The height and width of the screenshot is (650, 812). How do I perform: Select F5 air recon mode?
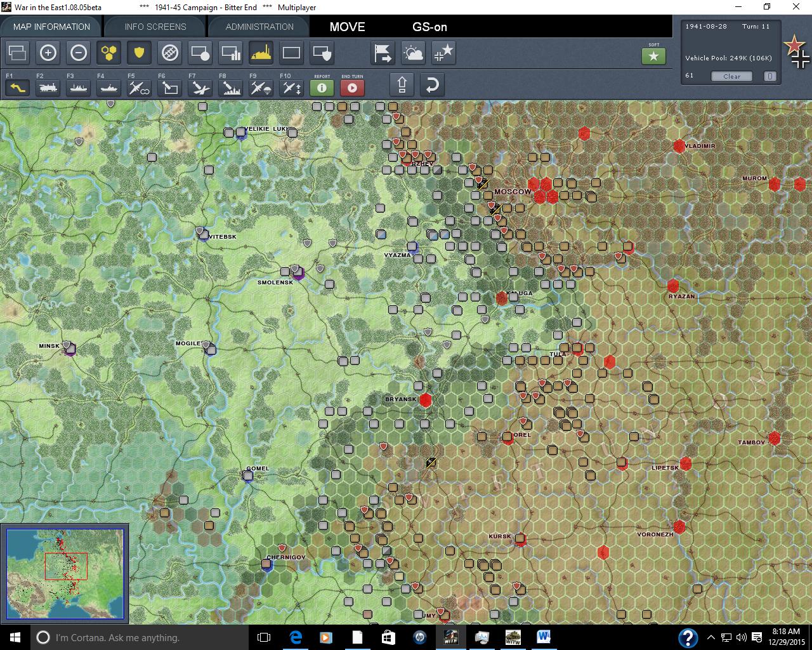click(x=140, y=86)
